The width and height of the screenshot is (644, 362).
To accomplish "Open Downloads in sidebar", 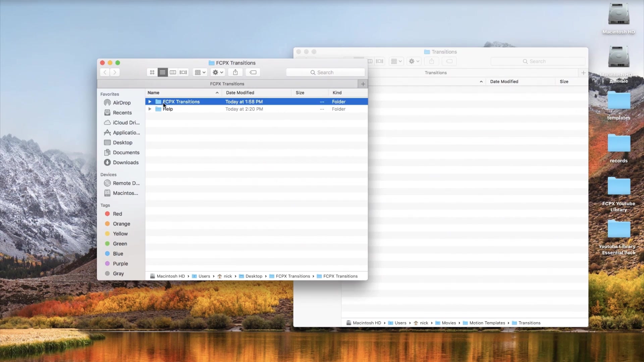I will click(x=121, y=162).
